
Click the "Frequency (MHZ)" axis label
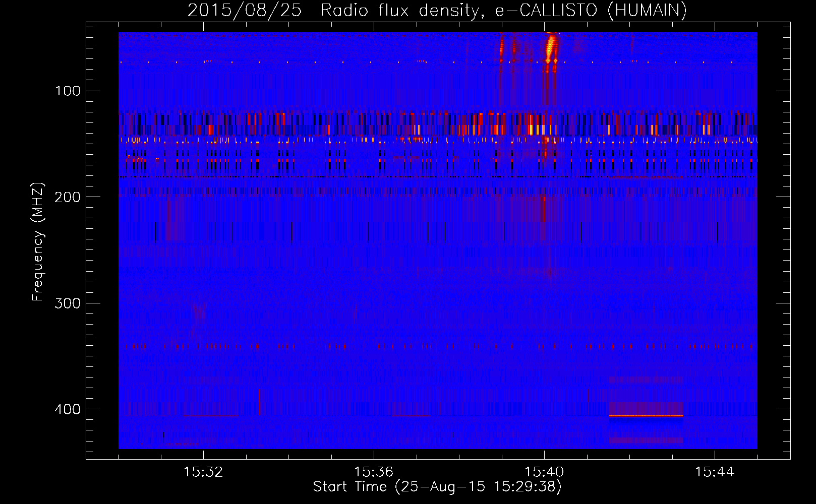(x=37, y=242)
